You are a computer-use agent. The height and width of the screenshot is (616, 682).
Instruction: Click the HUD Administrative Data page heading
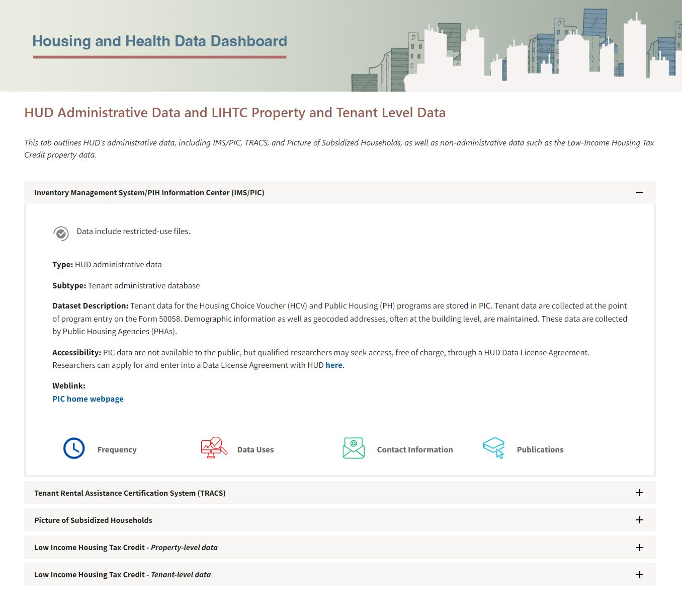click(x=235, y=113)
